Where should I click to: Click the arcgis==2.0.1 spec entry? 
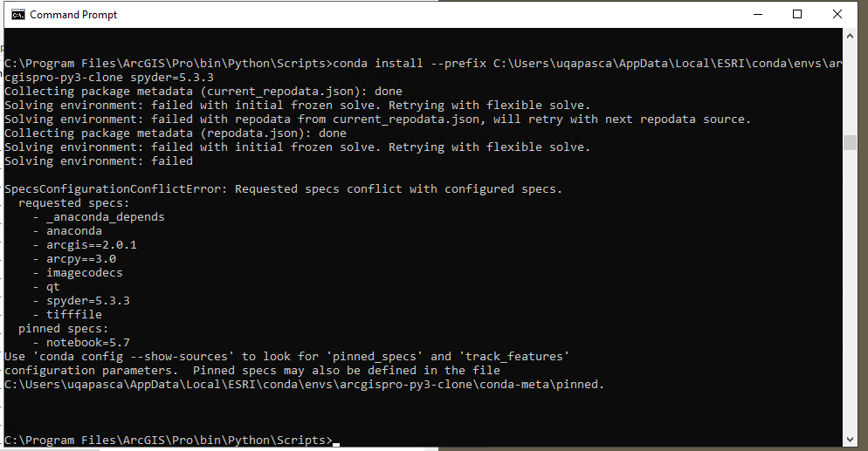click(92, 245)
